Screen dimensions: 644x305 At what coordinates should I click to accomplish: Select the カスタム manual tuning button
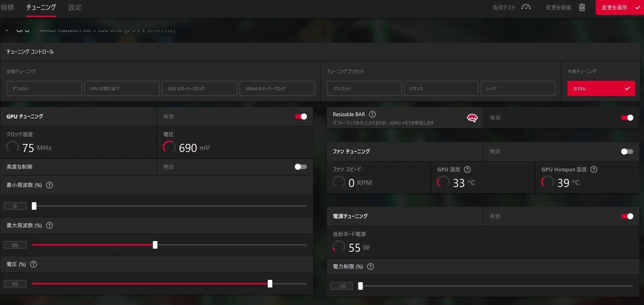601,88
